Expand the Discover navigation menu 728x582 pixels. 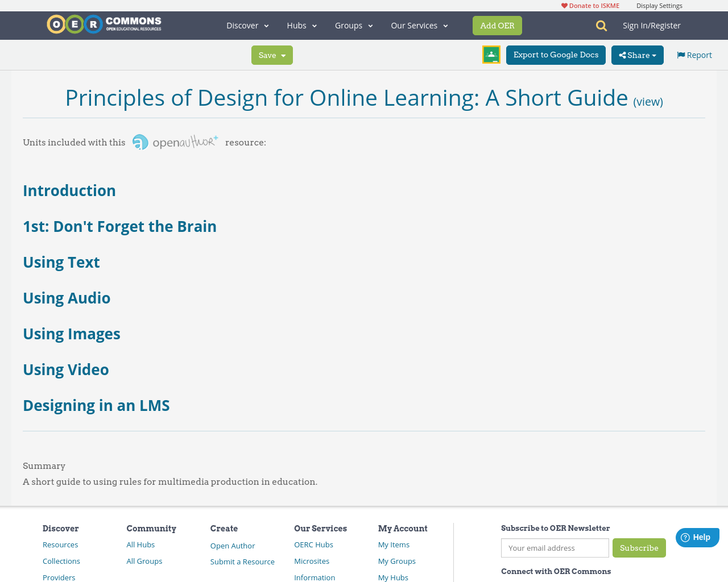pos(247,24)
